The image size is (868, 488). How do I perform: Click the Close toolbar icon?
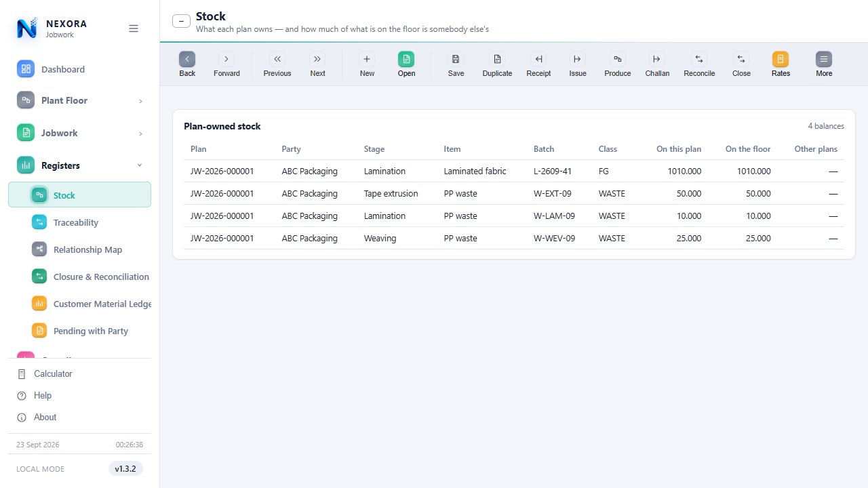click(x=741, y=59)
